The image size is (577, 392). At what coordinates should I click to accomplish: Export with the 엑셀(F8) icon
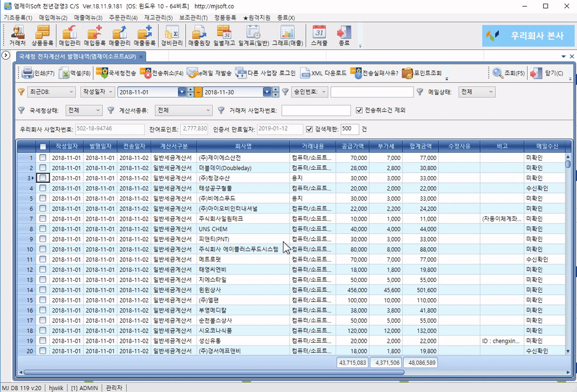pyautogui.click(x=75, y=73)
